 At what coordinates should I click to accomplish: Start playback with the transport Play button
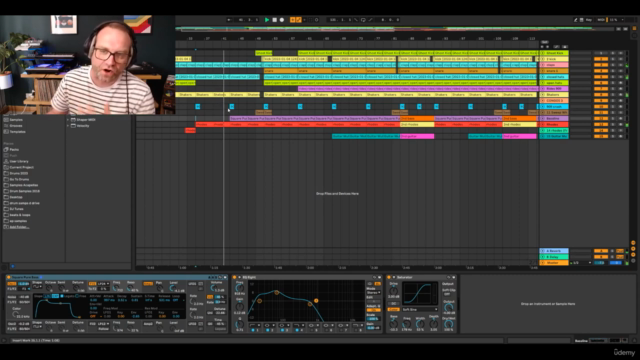point(267,20)
